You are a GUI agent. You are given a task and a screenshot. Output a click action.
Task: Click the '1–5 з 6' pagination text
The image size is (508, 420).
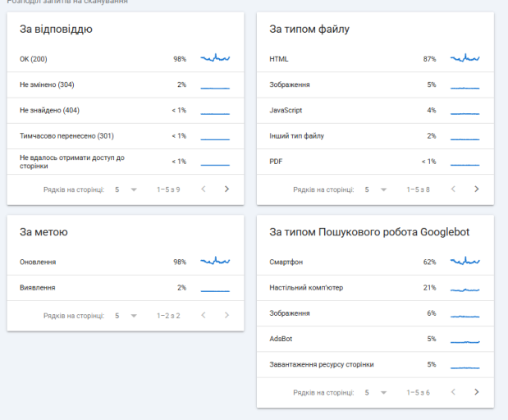coord(419,393)
